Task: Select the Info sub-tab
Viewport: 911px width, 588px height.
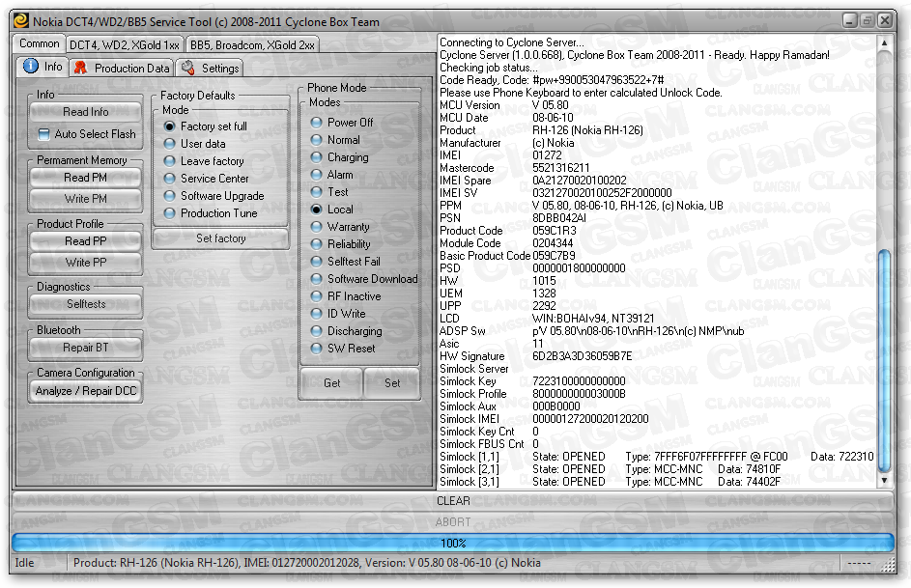Action: [x=43, y=67]
